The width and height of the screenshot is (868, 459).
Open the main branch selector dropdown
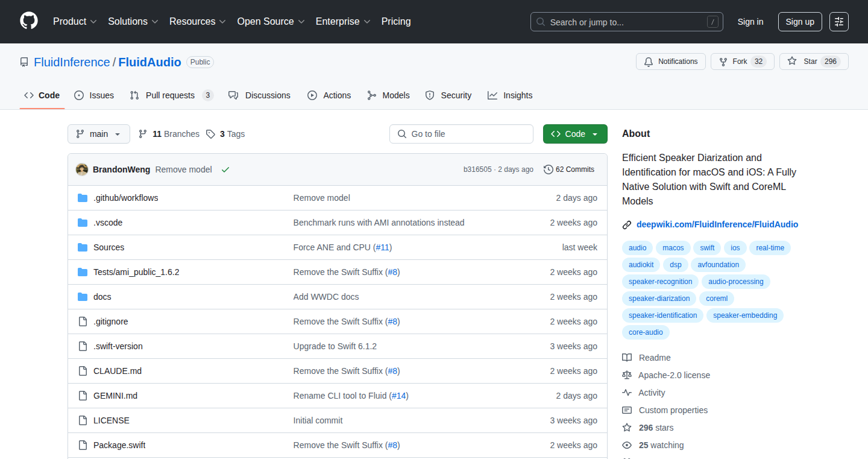click(99, 134)
